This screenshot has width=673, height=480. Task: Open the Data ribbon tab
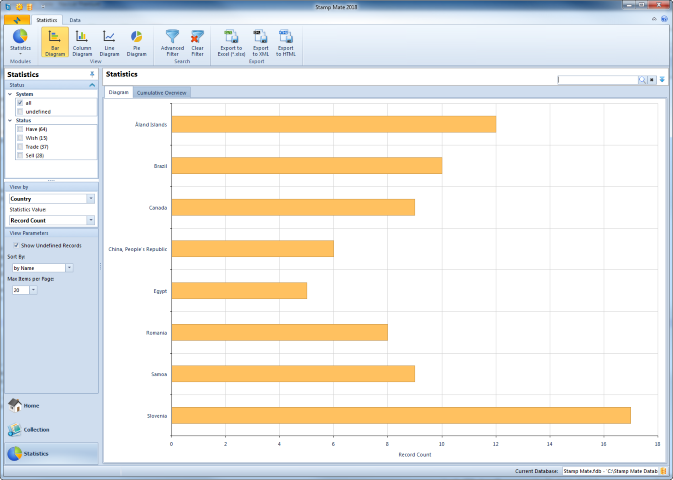click(75, 20)
